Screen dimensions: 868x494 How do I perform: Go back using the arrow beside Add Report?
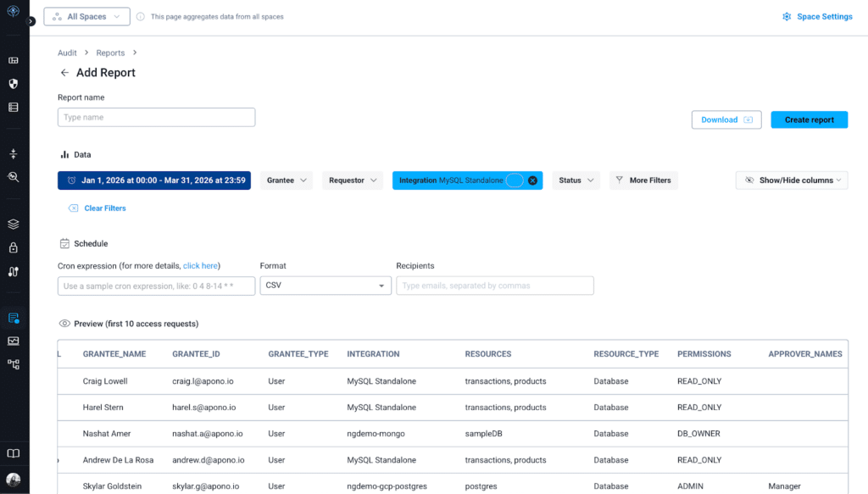pyautogui.click(x=64, y=73)
